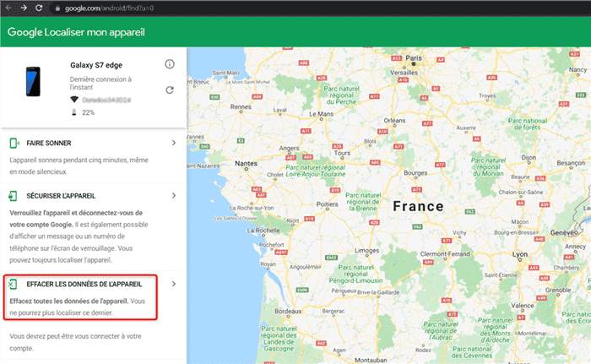
Task: Click the 22% battery level text
Action: pyautogui.click(x=88, y=112)
